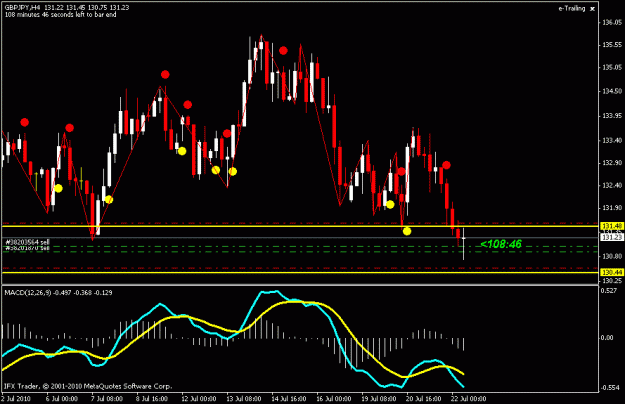The image size is (625, 404).
Task: Click the 13 Jul 08:00 time axis label
Action: point(244,398)
